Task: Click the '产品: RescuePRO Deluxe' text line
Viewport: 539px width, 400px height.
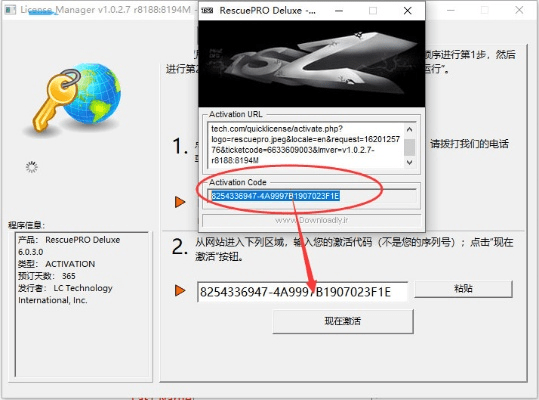Action: click(x=69, y=240)
